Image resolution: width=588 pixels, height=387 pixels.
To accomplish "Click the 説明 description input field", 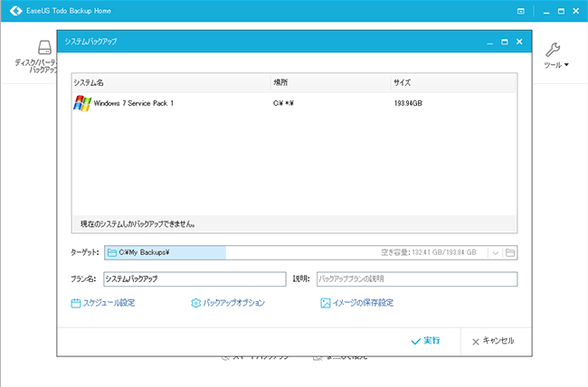I will 417,279.
